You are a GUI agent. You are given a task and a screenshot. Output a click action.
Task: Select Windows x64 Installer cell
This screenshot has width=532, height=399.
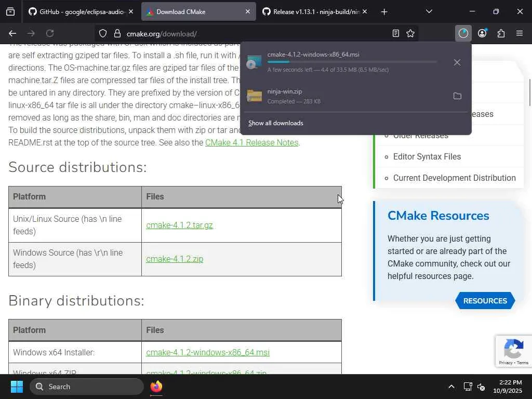(x=75, y=353)
